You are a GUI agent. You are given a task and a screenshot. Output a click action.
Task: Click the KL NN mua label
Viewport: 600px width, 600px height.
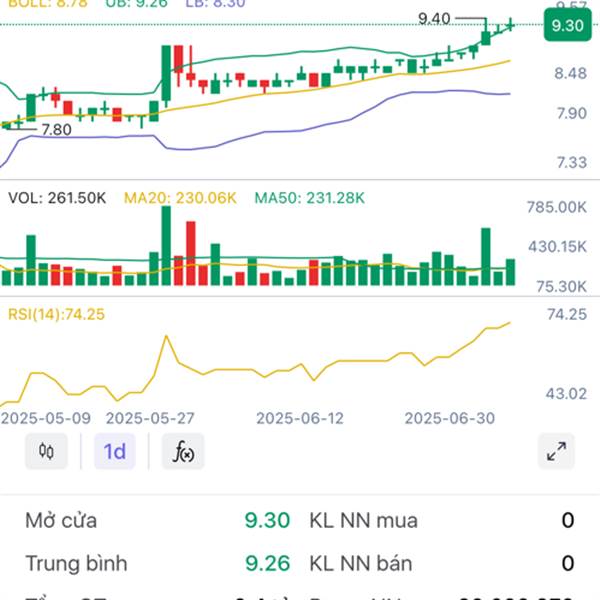(363, 520)
